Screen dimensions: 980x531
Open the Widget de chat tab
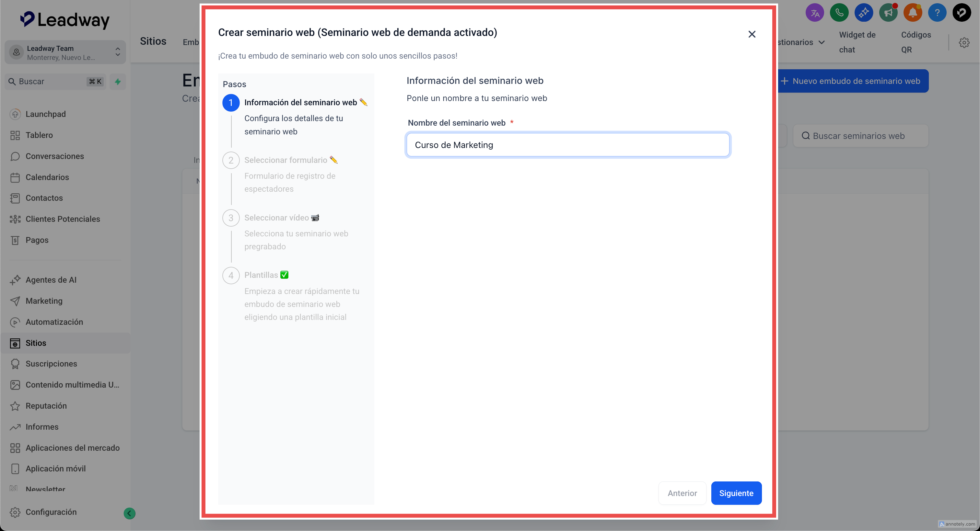857,42
